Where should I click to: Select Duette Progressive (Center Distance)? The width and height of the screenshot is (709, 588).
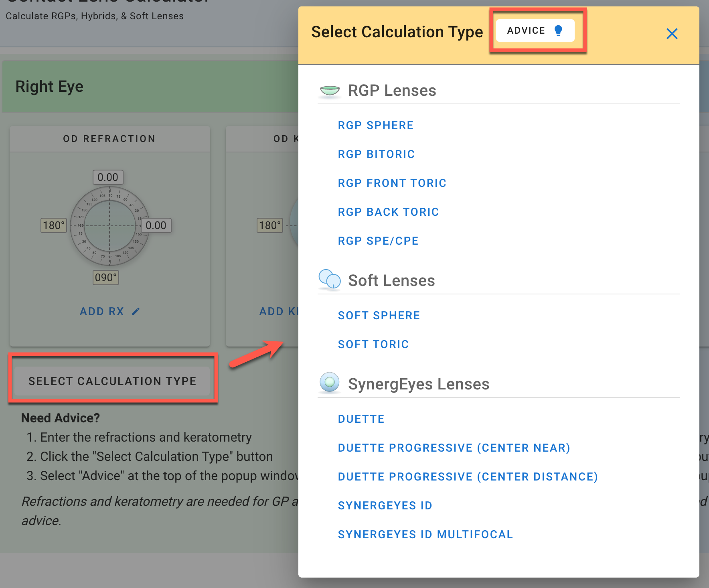468,477
